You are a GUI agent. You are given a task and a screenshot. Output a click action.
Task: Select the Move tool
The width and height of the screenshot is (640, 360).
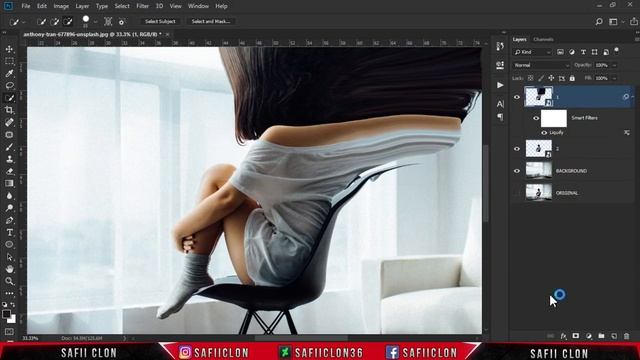coord(9,49)
